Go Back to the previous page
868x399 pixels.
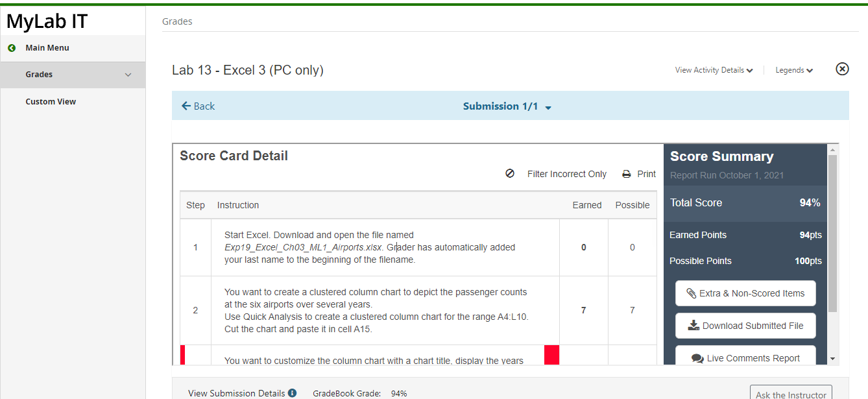tap(198, 106)
